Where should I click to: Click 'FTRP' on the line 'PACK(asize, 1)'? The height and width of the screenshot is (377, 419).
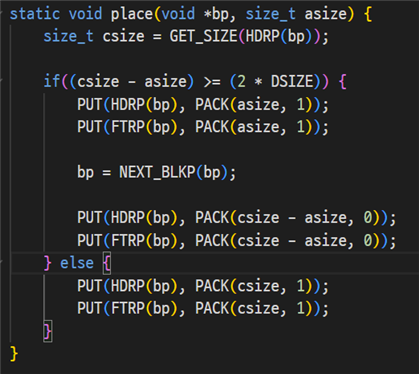(x=128, y=127)
